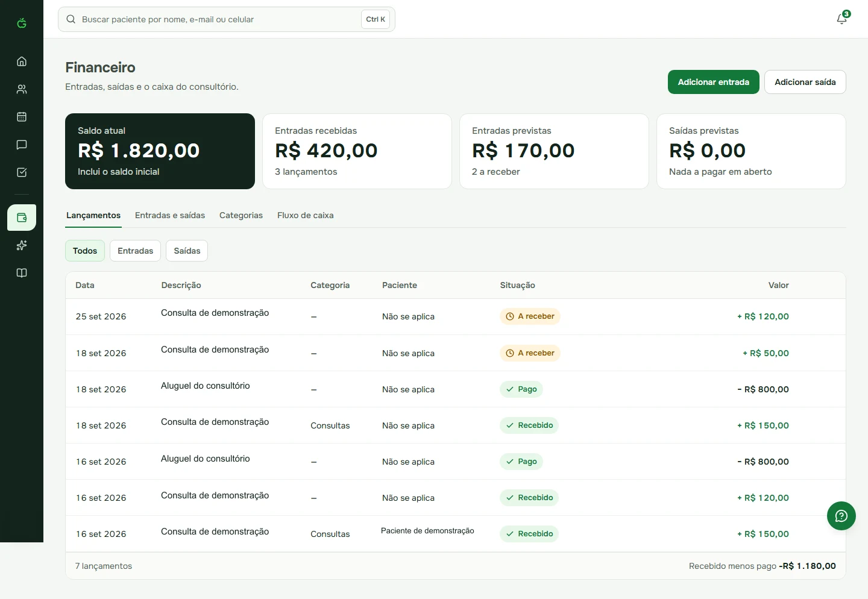Click 'Paciente de demonstração' patient cell
The width and height of the screenshot is (868, 599).
[427, 531]
